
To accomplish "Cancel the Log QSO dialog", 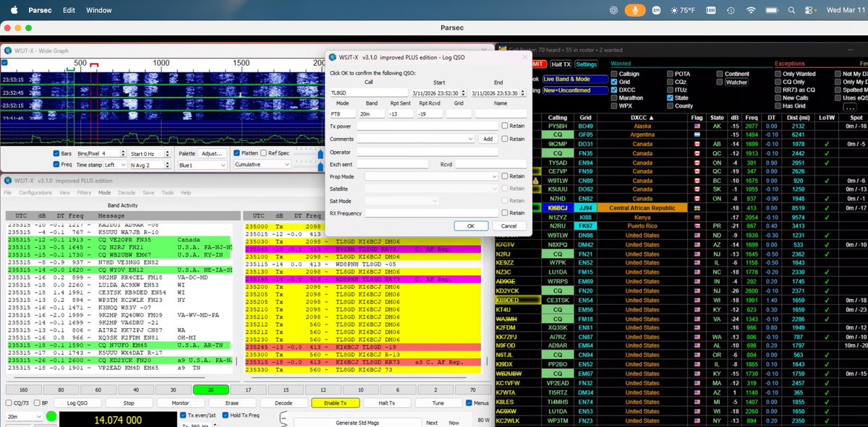I will [x=509, y=226].
